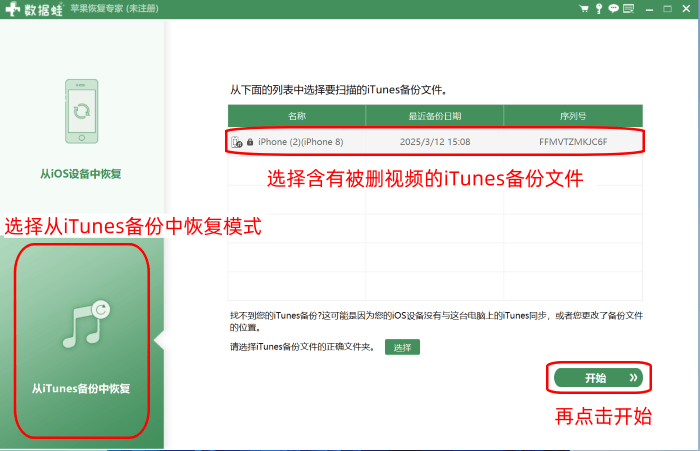This screenshot has height=451, width=700.
Task: Select the iPhone (2)(iPhone 8) backup row
Action: coord(435,142)
